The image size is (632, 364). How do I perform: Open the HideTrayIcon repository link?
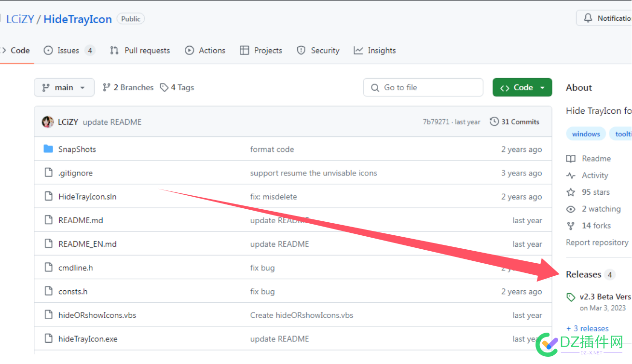pyautogui.click(x=78, y=19)
